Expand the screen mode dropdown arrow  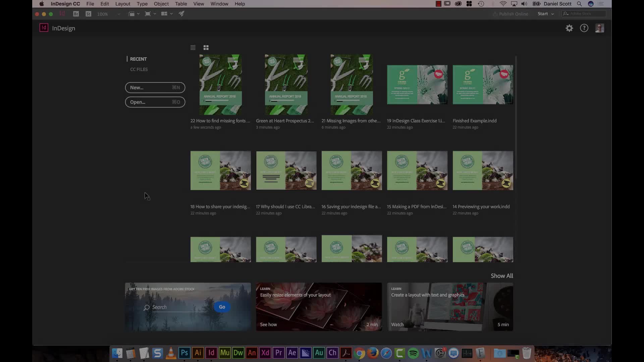point(155,14)
